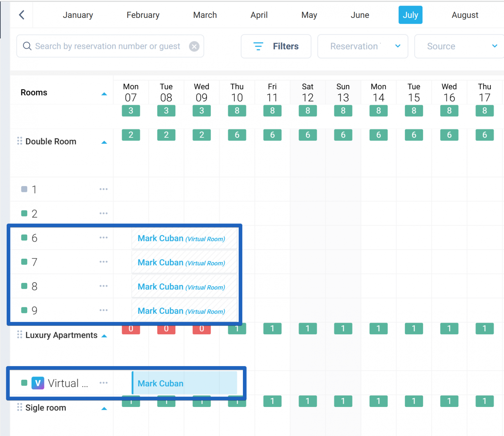Click the gray status square of room 1

pyautogui.click(x=24, y=189)
